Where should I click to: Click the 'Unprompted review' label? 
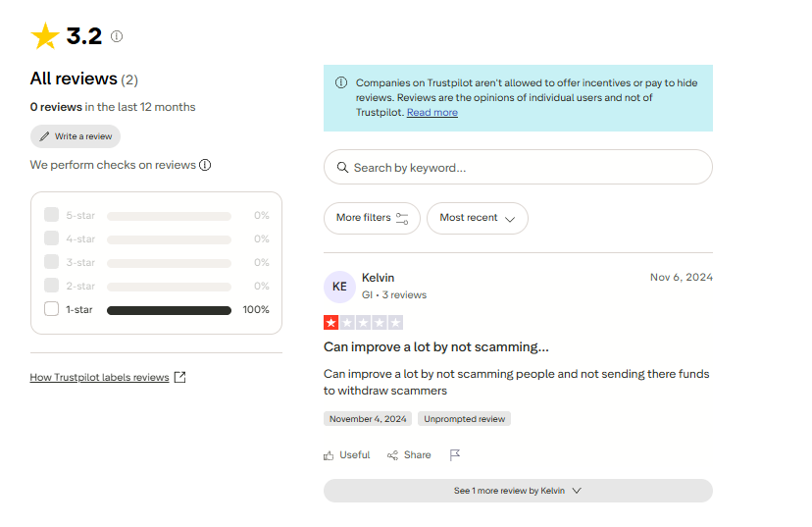tap(465, 419)
